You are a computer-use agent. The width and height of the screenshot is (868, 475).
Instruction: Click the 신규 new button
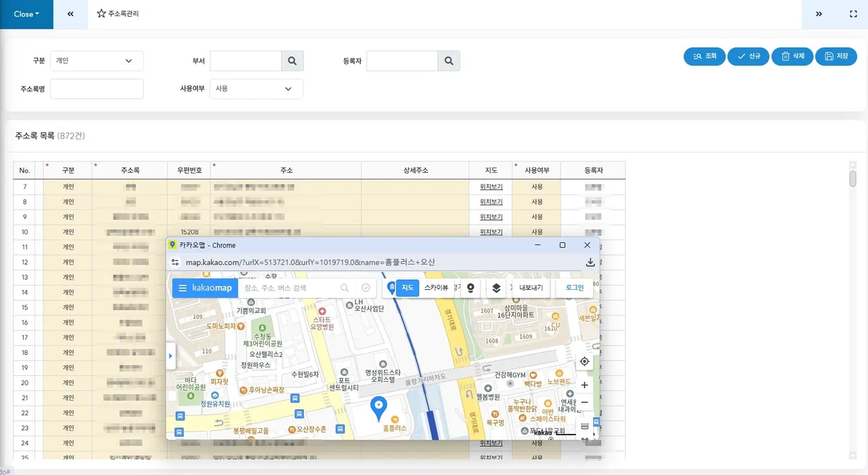point(749,56)
